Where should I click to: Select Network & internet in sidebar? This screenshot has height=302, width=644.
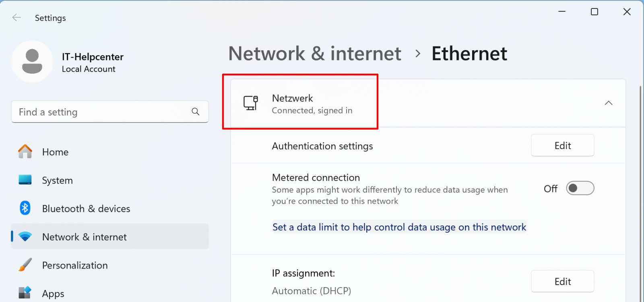point(110,236)
